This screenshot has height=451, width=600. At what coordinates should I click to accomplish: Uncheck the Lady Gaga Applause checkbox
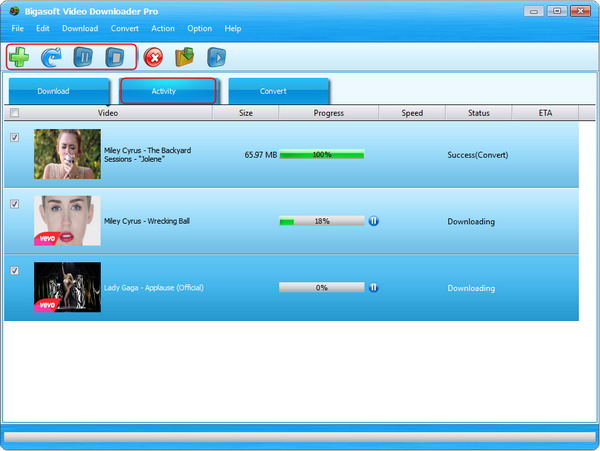[15, 270]
